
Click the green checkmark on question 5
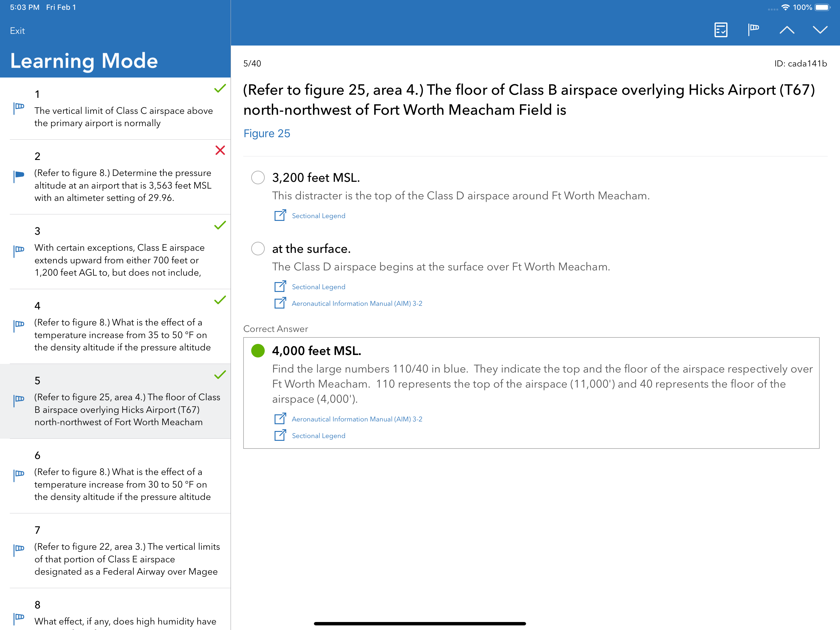(220, 375)
